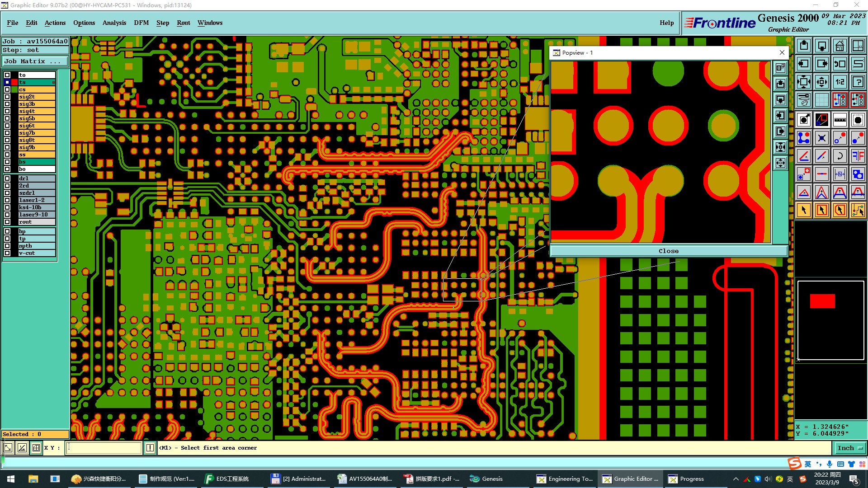Enable the drl layer checkbox
The image size is (868, 488).
point(7,178)
